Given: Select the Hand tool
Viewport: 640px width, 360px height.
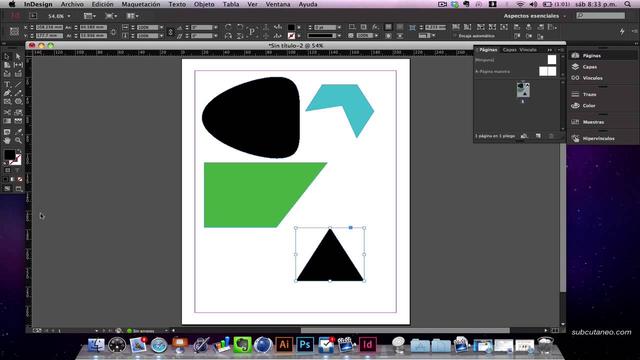Looking at the screenshot, I should pyautogui.click(x=7, y=140).
